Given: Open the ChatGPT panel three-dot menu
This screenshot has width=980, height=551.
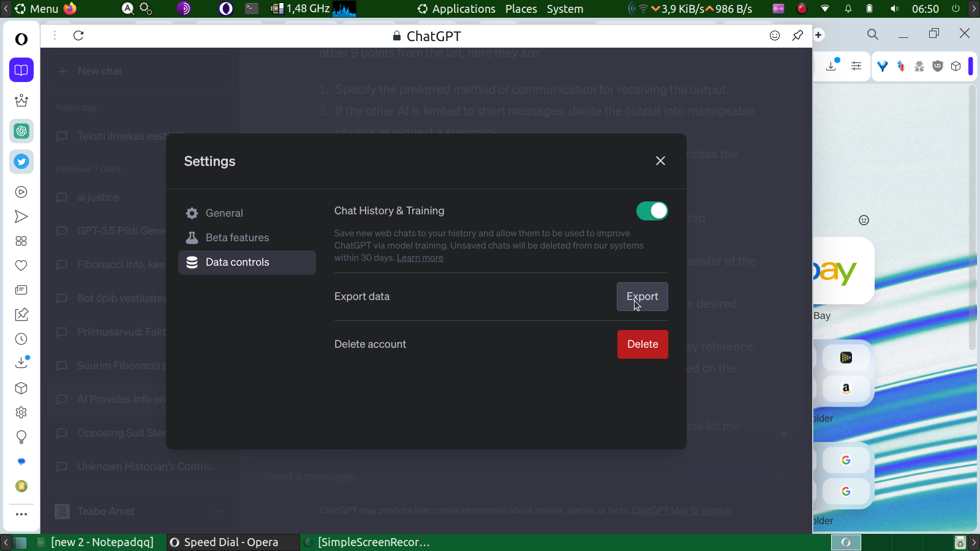Looking at the screenshot, I should coord(55,36).
